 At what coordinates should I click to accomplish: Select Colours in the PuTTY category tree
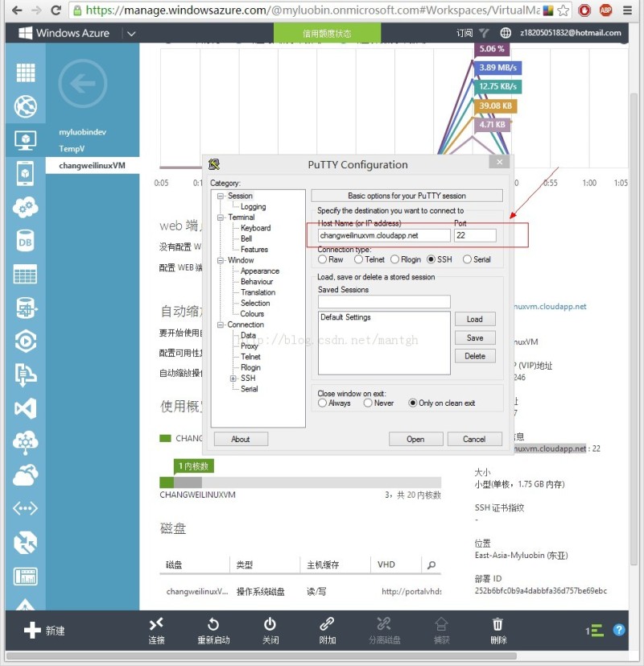click(252, 314)
